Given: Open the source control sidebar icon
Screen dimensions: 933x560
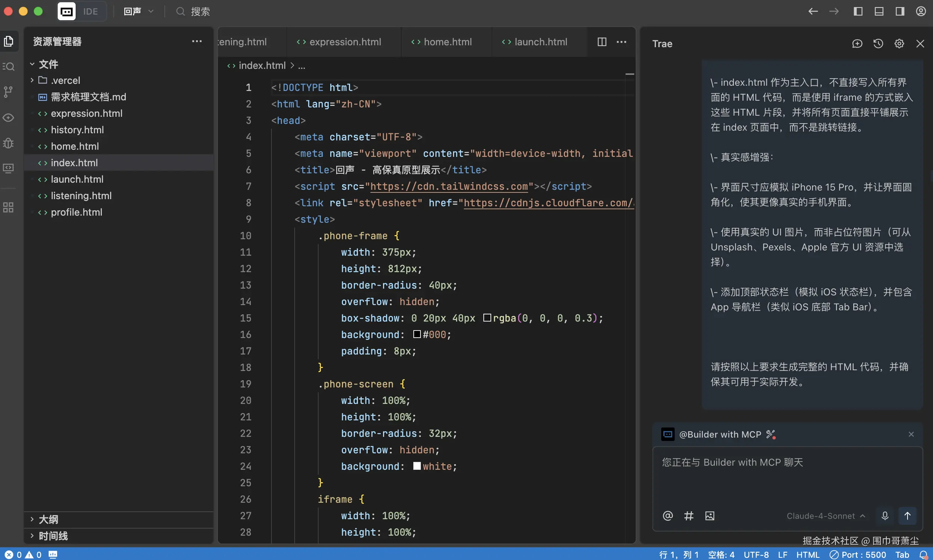Looking at the screenshot, I should (x=8, y=91).
